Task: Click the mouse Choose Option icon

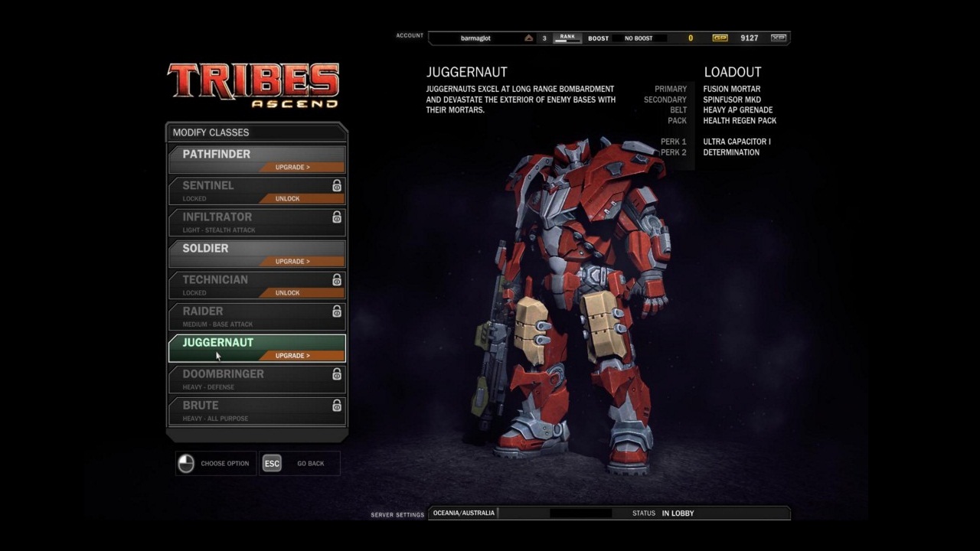Action: (x=186, y=463)
